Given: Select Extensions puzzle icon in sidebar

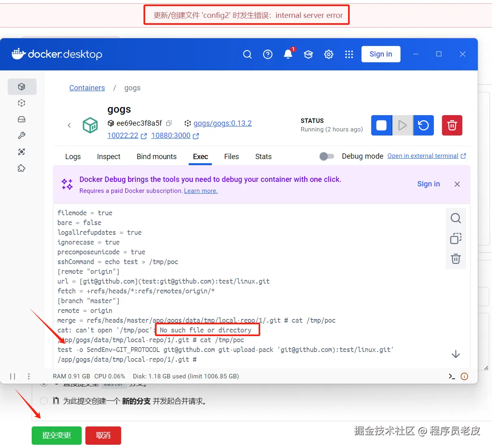Looking at the screenshot, I should point(22,168).
